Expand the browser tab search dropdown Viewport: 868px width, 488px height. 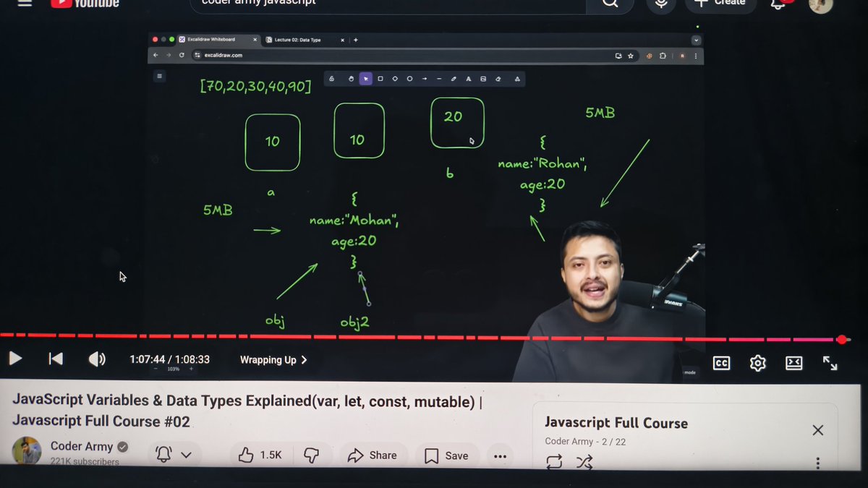tap(696, 40)
